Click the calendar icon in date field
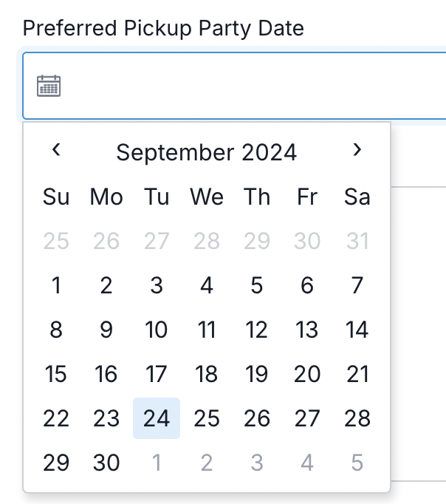 pyautogui.click(x=49, y=86)
